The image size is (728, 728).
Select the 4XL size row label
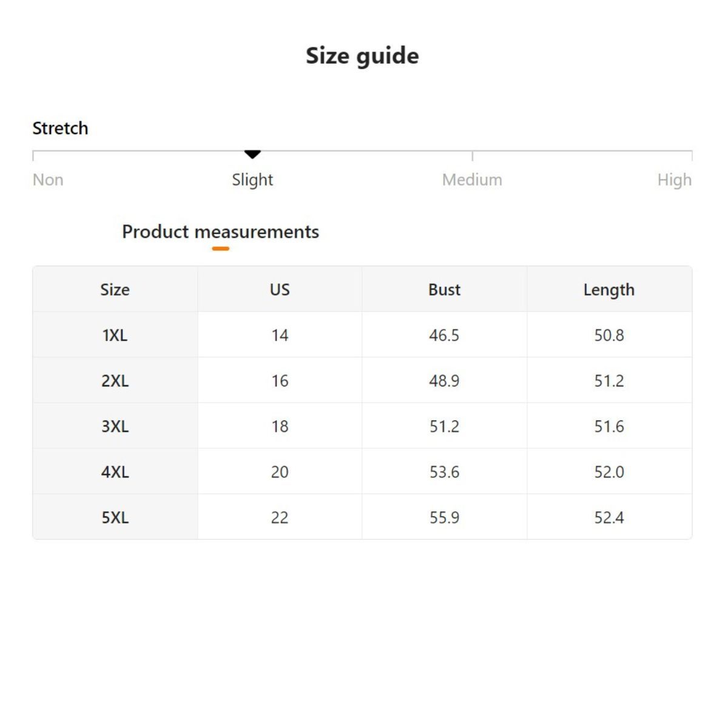(x=115, y=471)
